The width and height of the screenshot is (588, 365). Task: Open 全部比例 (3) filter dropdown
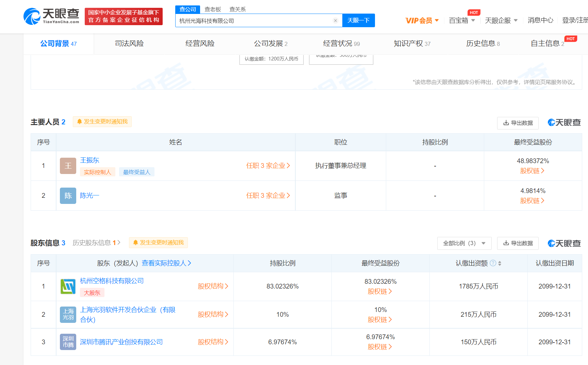coord(464,243)
